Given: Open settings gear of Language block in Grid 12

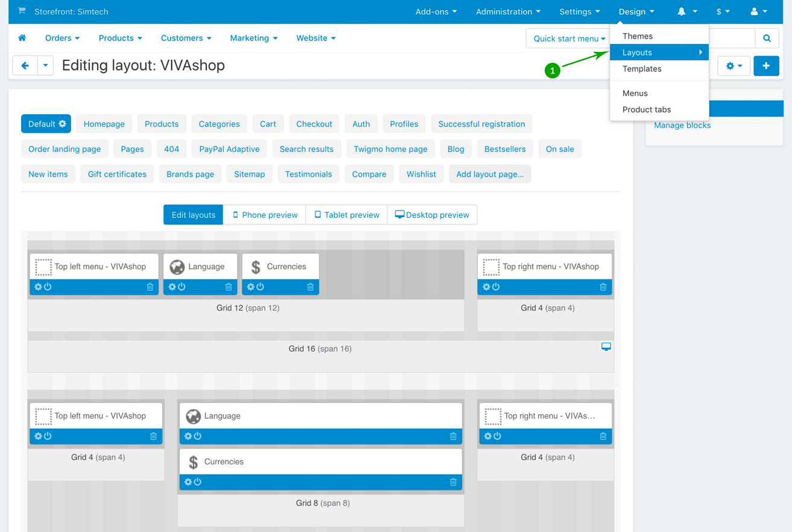Looking at the screenshot, I should pos(172,287).
